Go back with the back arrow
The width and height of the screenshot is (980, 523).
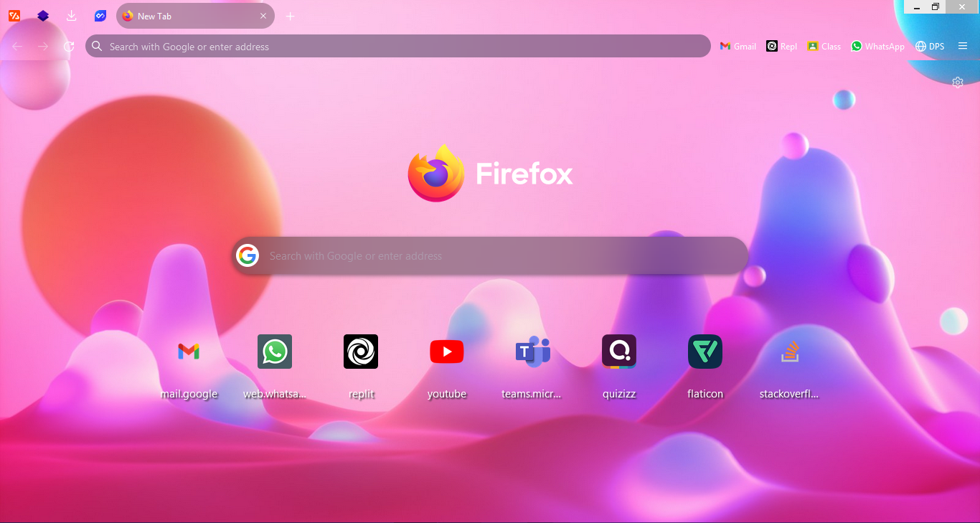[17, 47]
